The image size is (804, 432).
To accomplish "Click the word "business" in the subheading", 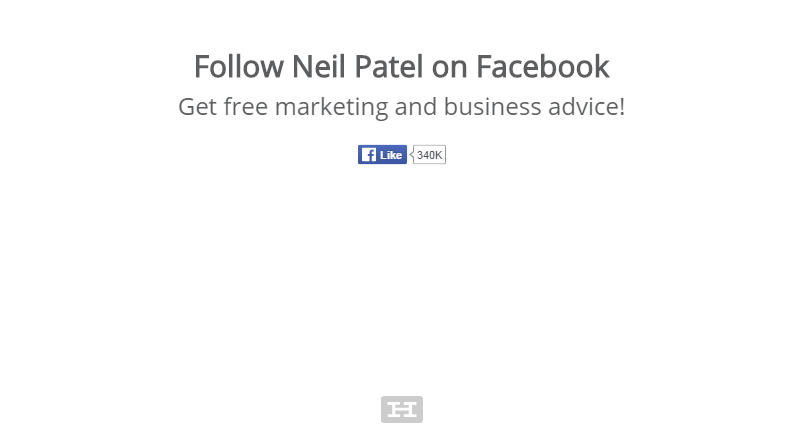I will click(x=492, y=107).
